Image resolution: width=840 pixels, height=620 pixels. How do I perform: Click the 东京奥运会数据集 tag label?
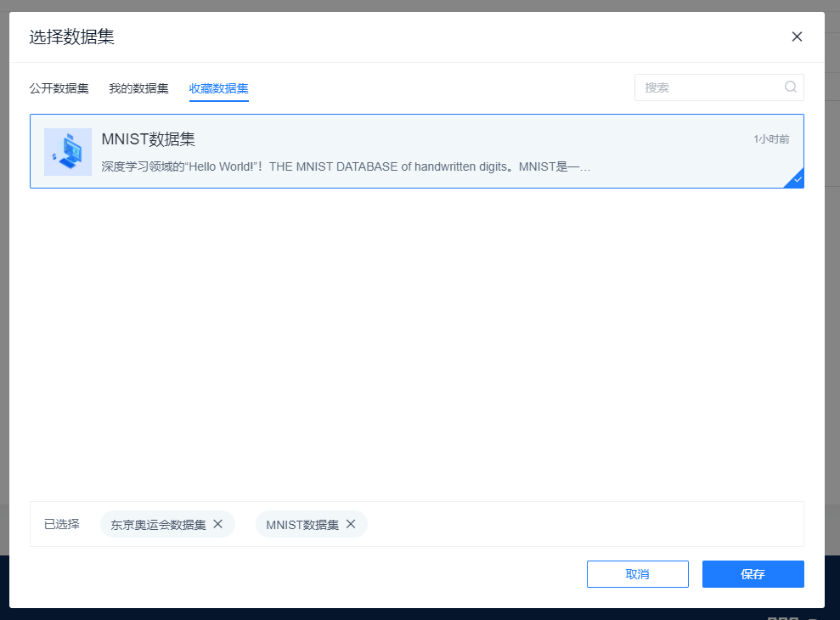tap(158, 525)
